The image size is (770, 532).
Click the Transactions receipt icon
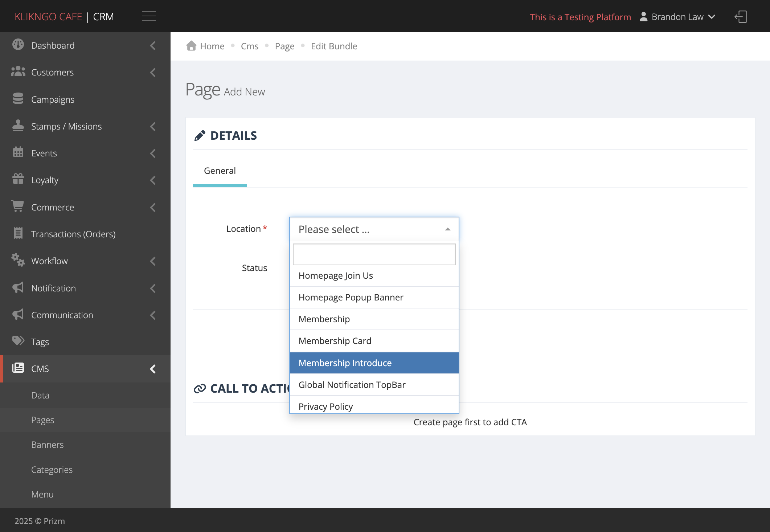(18, 233)
